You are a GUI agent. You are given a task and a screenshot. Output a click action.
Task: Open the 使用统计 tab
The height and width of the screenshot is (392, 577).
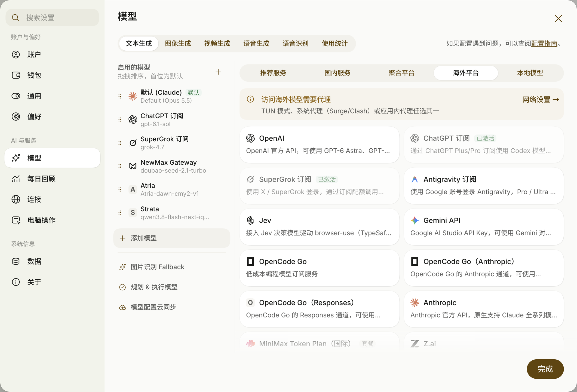point(334,44)
